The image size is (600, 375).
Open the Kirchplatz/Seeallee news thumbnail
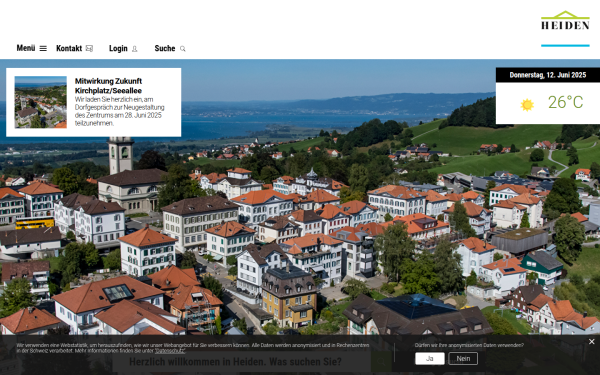tap(41, 102)
